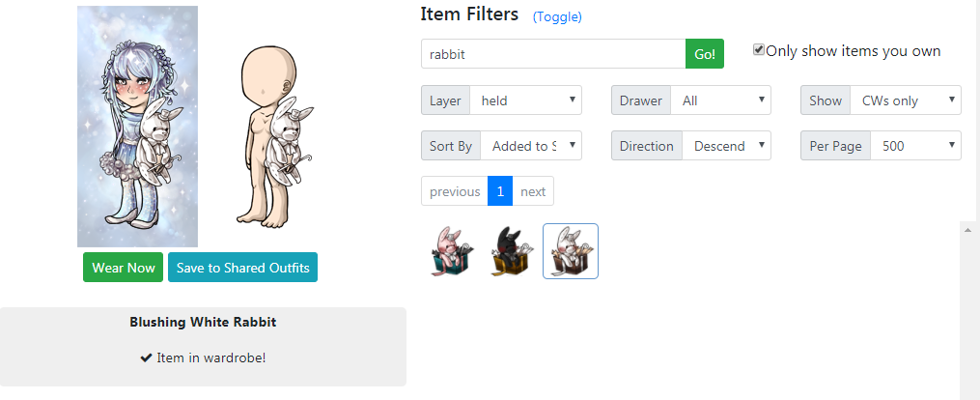This screenshot has height=400, width=980.
Task: Open the Per Page dropdown
Action: click(x=915, y=146)
